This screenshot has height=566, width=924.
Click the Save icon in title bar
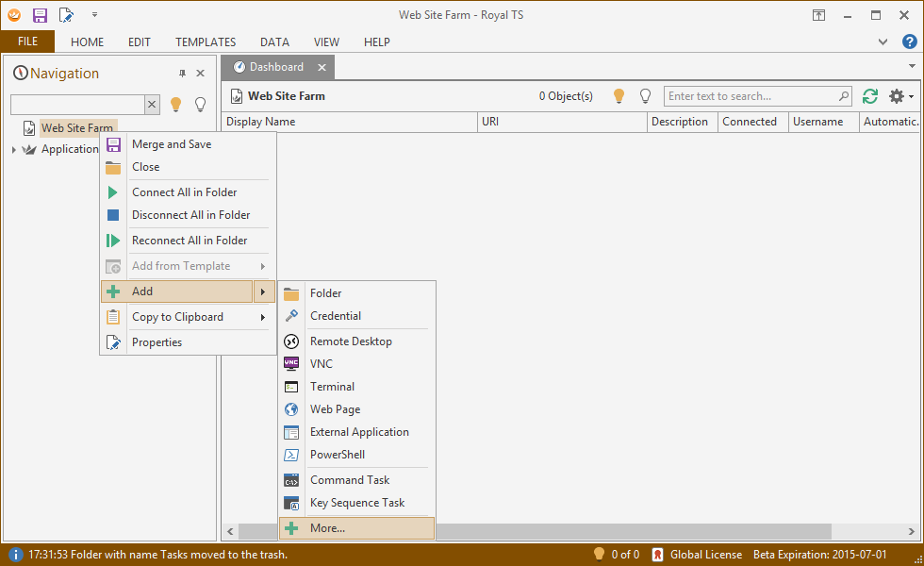pyautogui.click(x=40, y=15)
